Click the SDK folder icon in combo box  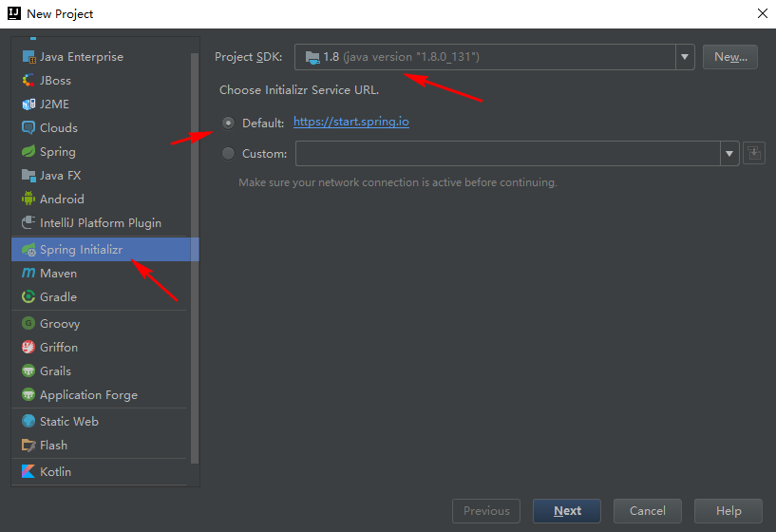pos(312,57)
